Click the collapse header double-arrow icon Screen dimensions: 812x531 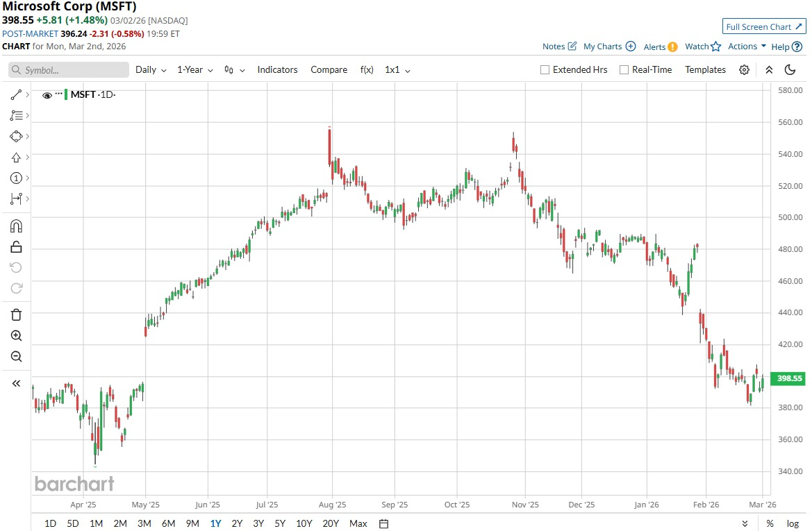point(769,70)
